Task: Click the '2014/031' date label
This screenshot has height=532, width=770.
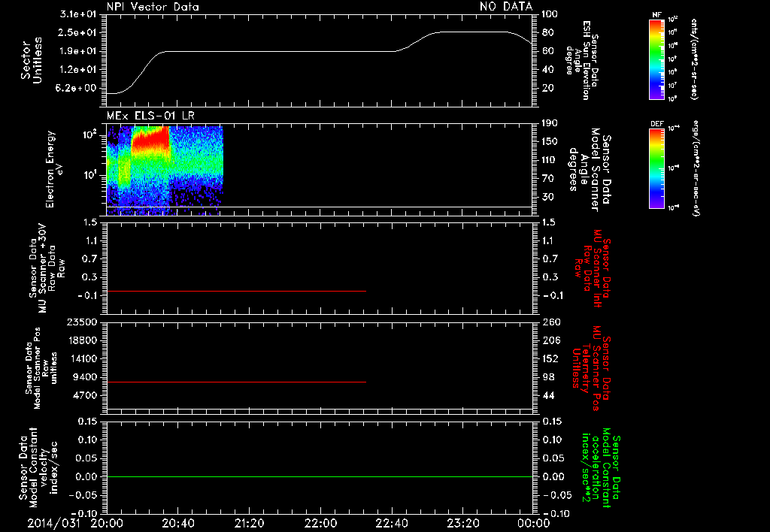Action: click(x=53, y=523)
